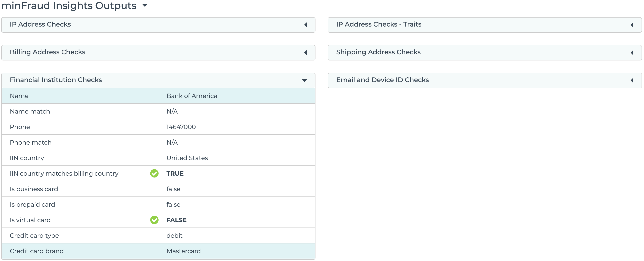Click the Shipping Address Checks header title
The image size is (644, 261).
[378, 52]
